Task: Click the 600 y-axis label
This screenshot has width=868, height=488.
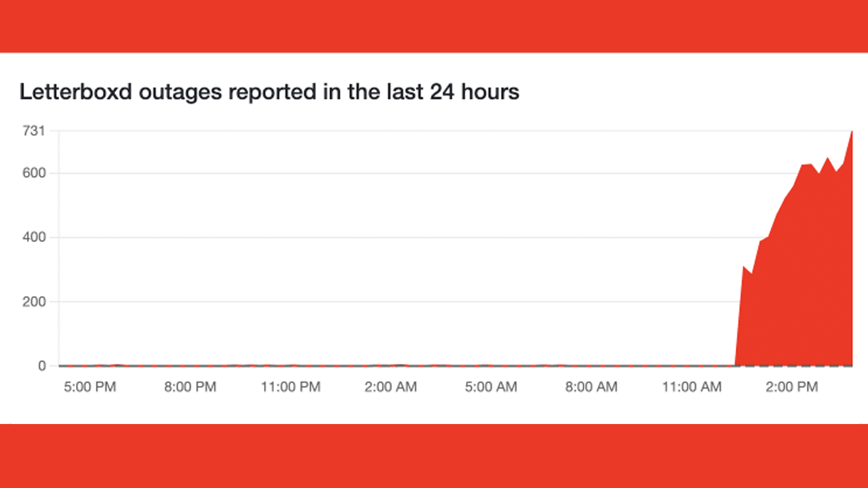Action: 34,173
